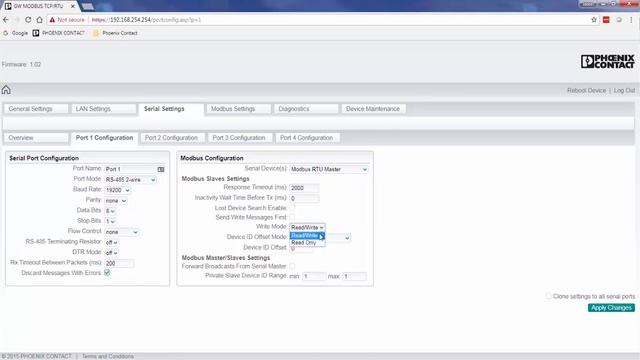Edit Response Timeout (ms) field
This screenshot has width=640, height=360.
[304, 188]
